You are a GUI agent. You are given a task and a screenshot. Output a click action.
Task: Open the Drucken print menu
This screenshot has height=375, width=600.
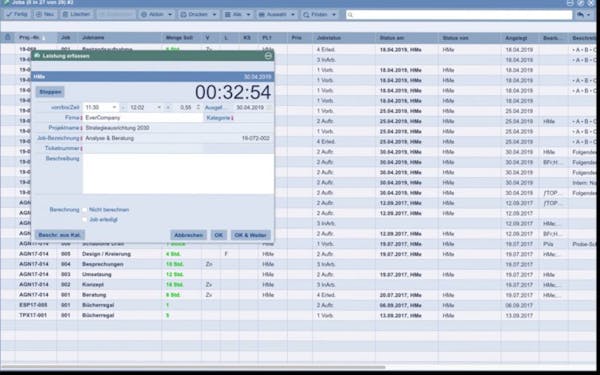coord(198,15)
